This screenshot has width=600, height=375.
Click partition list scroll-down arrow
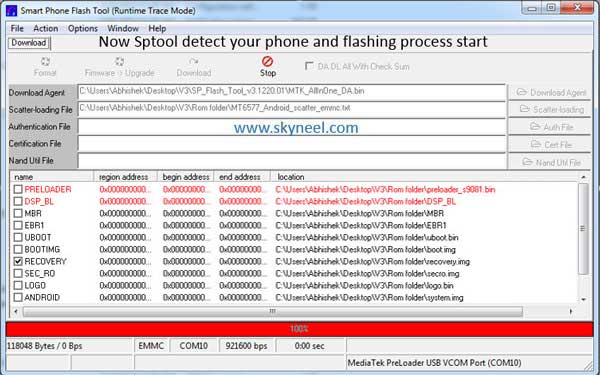pos(584,299)
